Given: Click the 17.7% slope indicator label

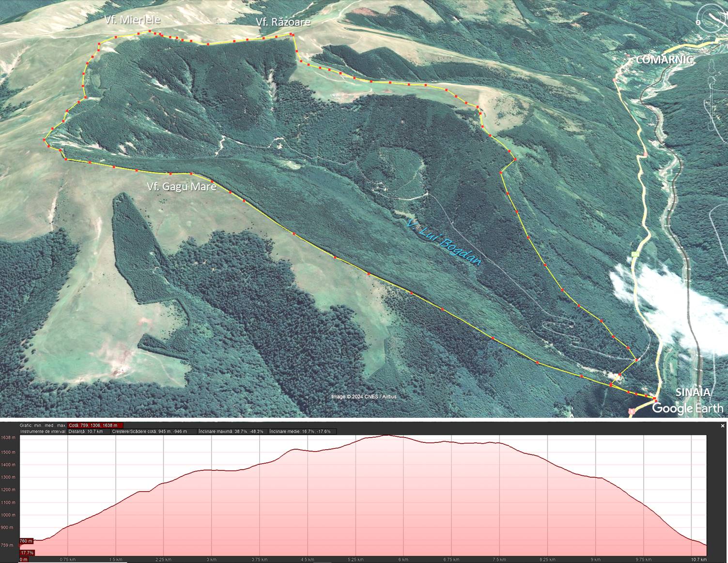Looking at the screenshot, I should click(x=27, y=552).
